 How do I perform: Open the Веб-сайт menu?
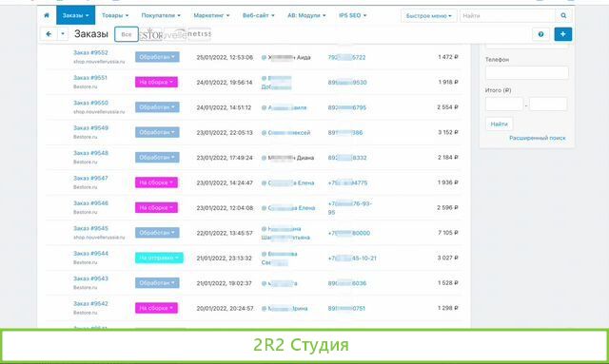[x=258, y=15]
